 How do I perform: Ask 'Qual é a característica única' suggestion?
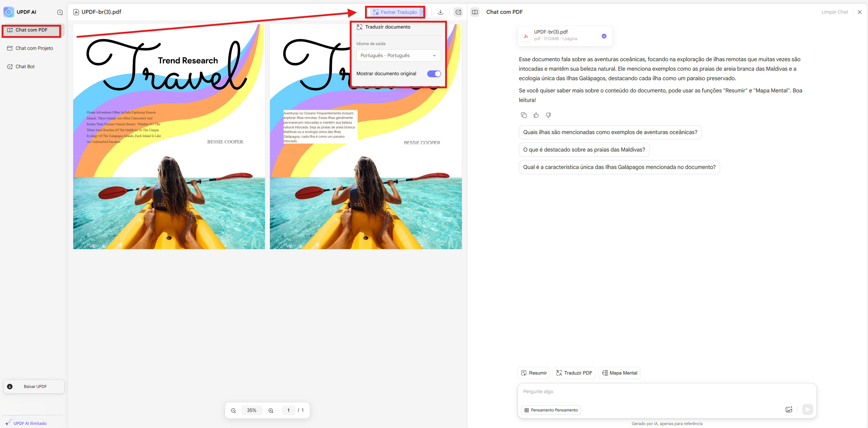pos(619,167)
